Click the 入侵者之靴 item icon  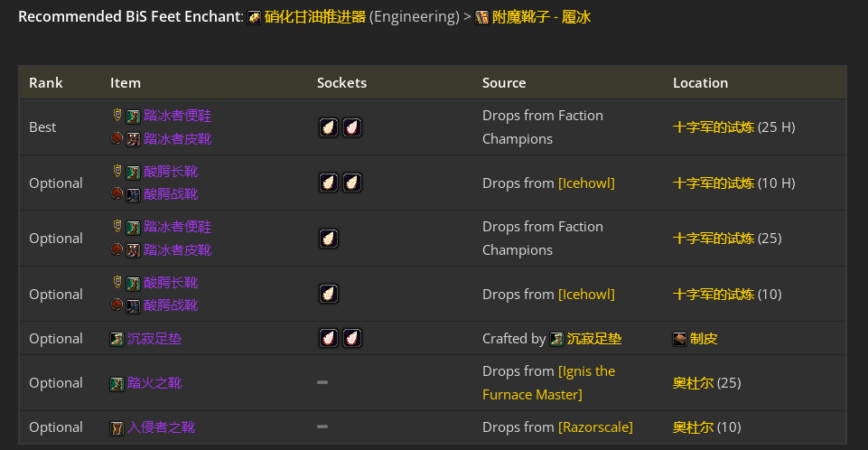click(117, 427)
